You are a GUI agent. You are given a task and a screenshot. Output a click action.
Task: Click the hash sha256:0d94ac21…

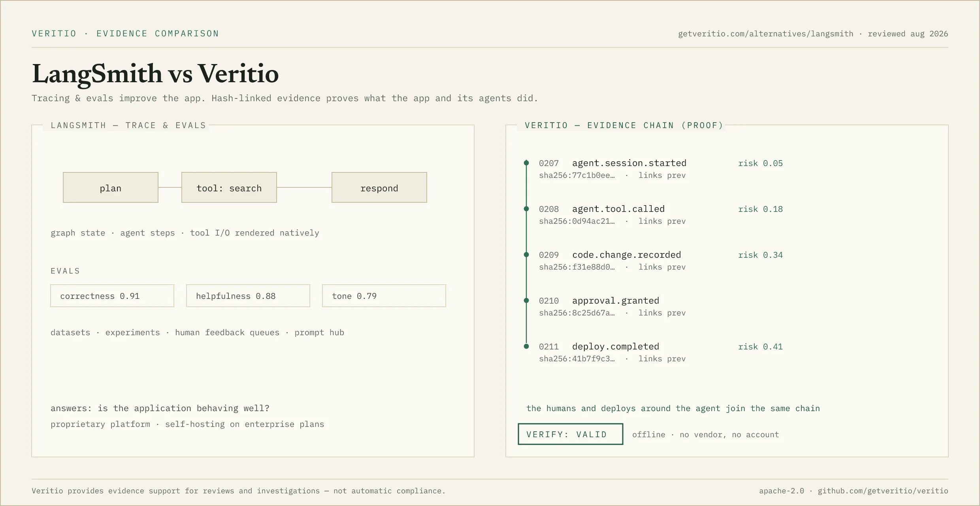(577, 221)
